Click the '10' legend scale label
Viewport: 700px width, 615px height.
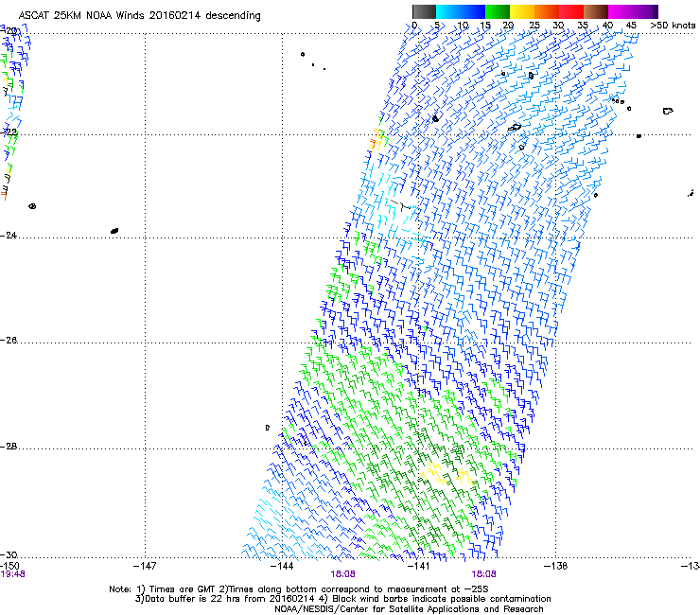(463, 26)
